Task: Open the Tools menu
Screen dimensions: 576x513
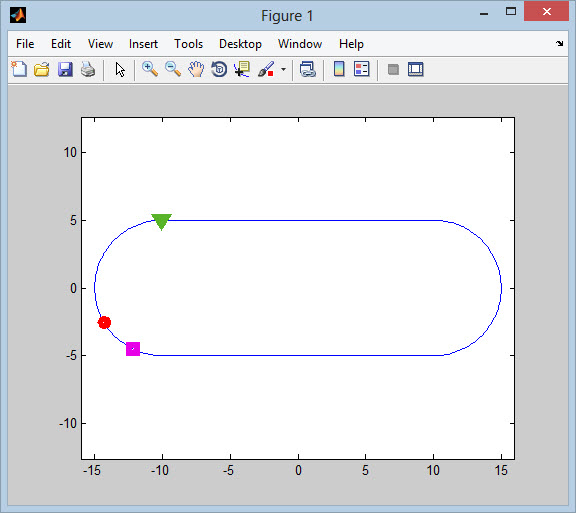Action: tap(188, 44)
